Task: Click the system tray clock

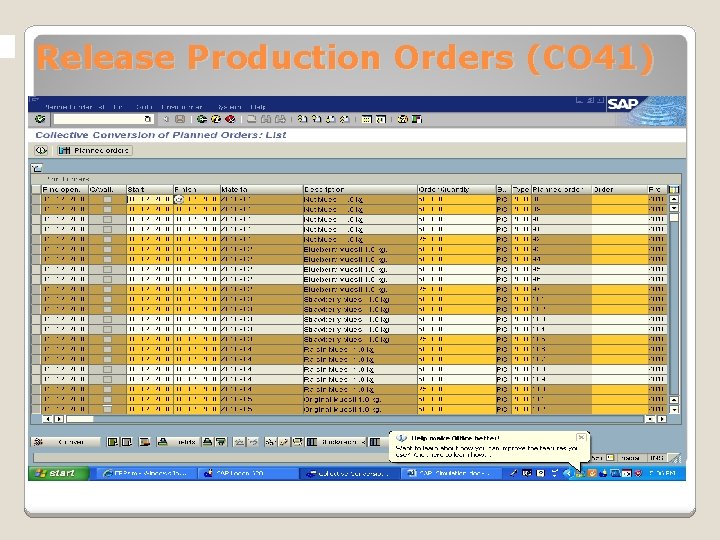Action: (662, 473)
